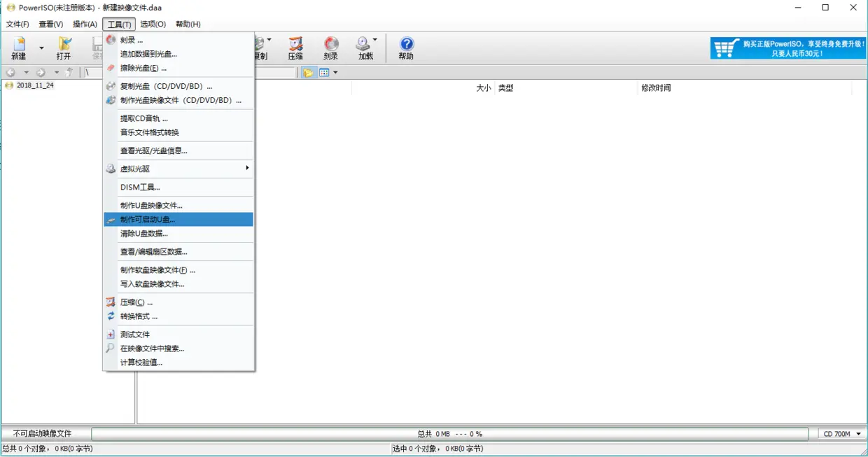Image resolution: width=868 pixels, height=457 pixels.
Task: Choose 制作软盘映像文件(F)... entry
Action: coord(178,269)
